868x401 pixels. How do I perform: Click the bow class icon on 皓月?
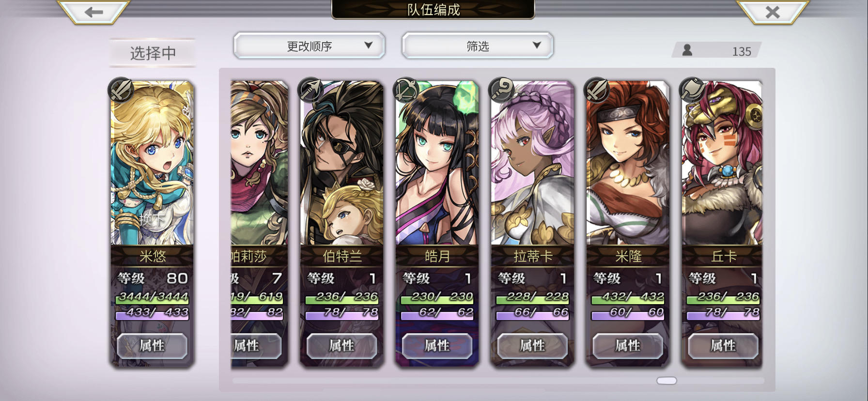click(x=406, y=90)
